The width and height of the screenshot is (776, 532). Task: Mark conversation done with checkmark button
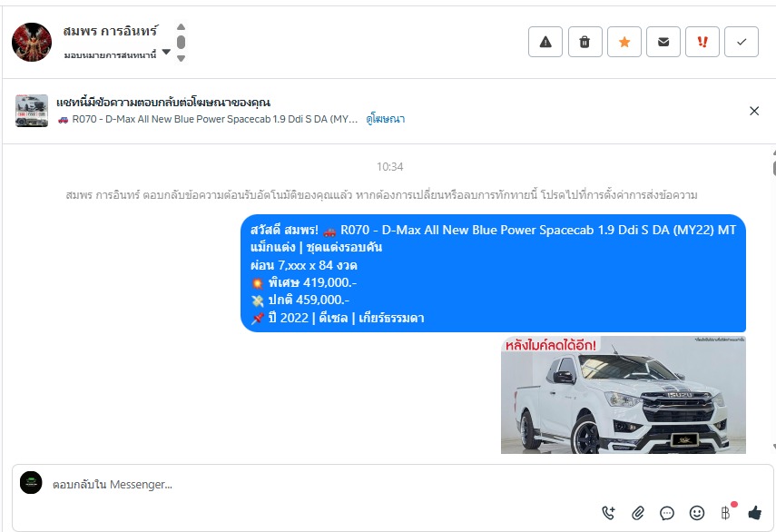(x=742, y=42)
